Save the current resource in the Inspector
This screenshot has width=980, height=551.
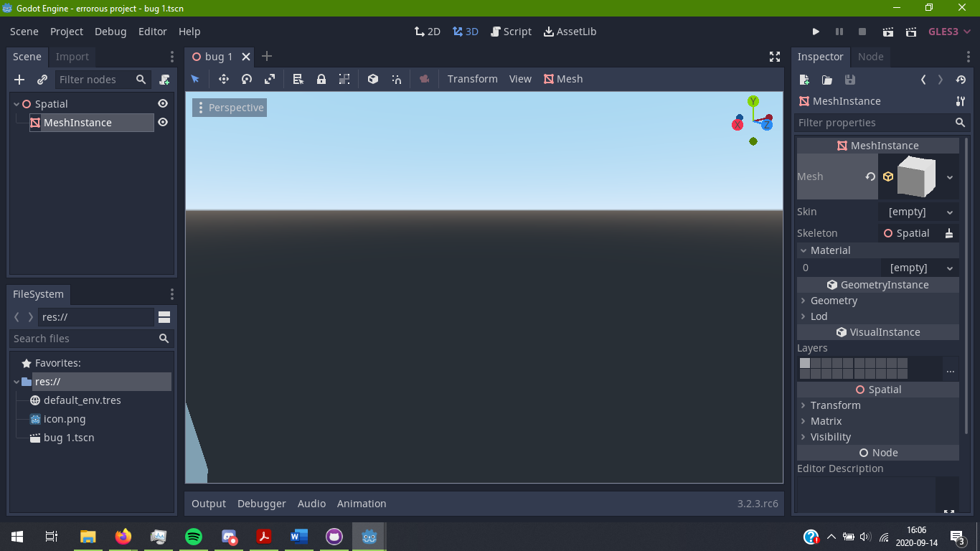(850, 80)
